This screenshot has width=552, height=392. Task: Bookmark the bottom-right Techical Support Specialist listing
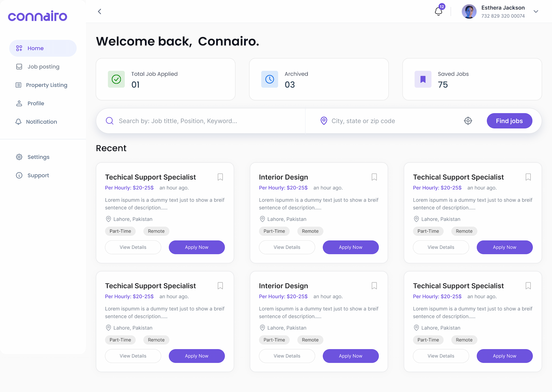[x=528, y=286]
